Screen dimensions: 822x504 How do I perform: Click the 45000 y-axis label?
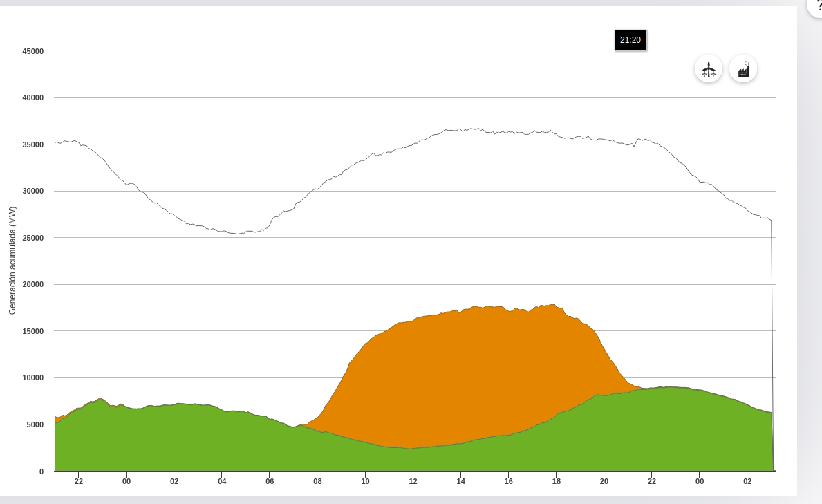32,51
